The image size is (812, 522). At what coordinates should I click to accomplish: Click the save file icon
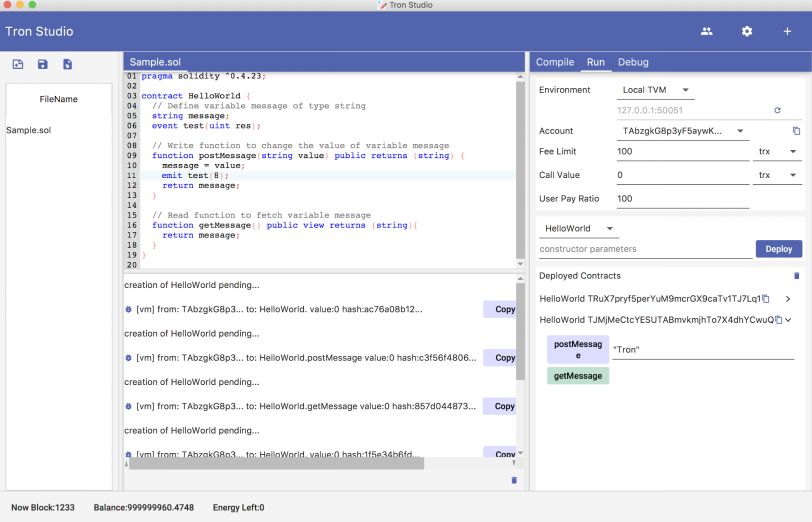pos(42,64)
